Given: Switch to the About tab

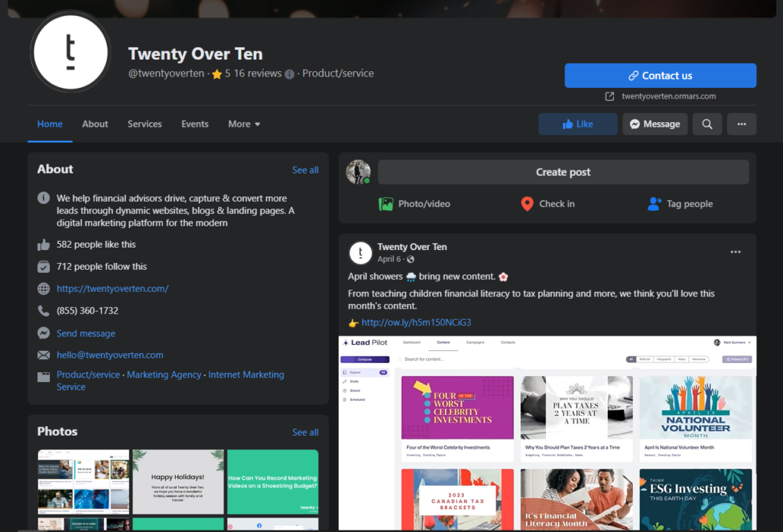Looking at the screenshot, I should click(95, 124).
